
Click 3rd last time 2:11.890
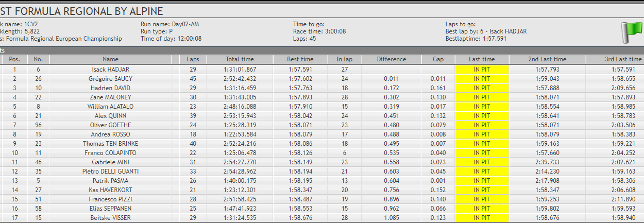pyautogui.click(x=623, y=199)
